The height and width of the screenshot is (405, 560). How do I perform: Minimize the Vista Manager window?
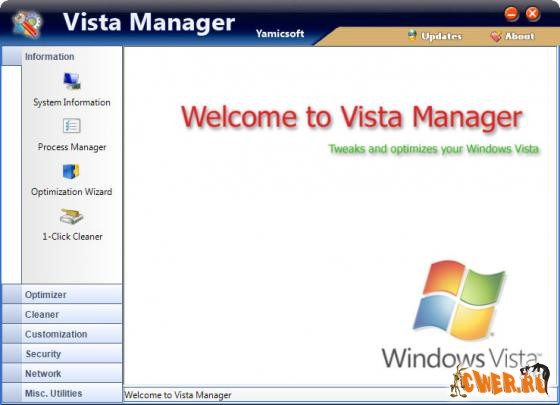tap(511, 14)
